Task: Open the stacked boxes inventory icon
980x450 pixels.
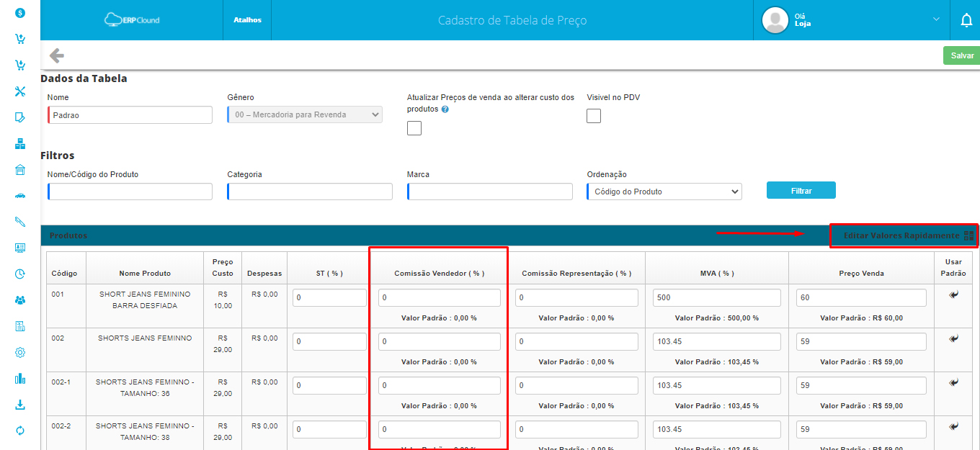Action: (20, 143)
